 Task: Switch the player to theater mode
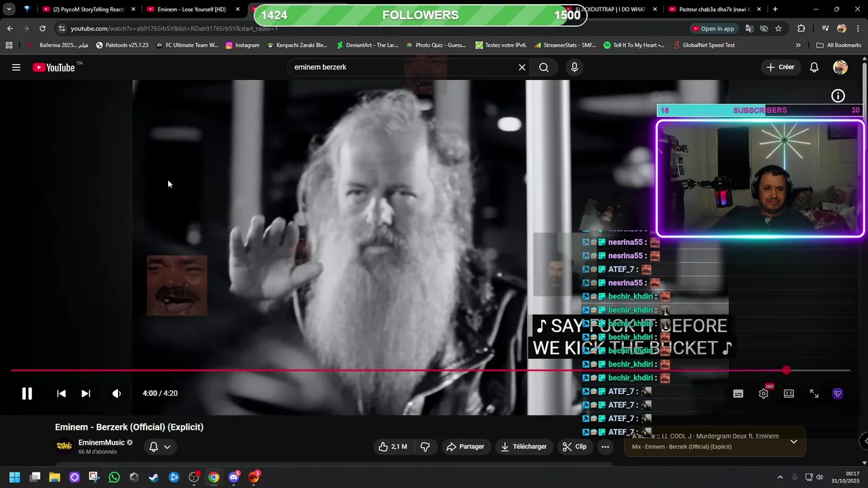[x=789, y=394]
